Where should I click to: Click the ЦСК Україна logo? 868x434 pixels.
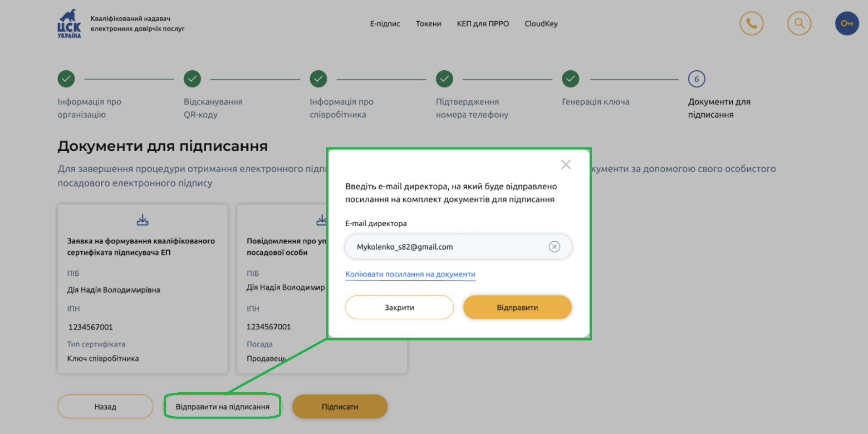pyautogui.click(x=70, y=24)
